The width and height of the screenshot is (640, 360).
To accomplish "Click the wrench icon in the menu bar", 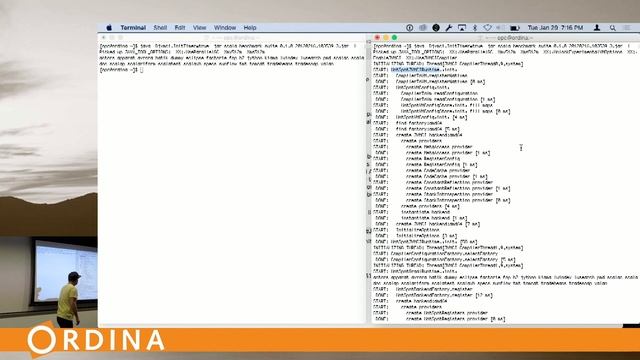I will point(449,28).
